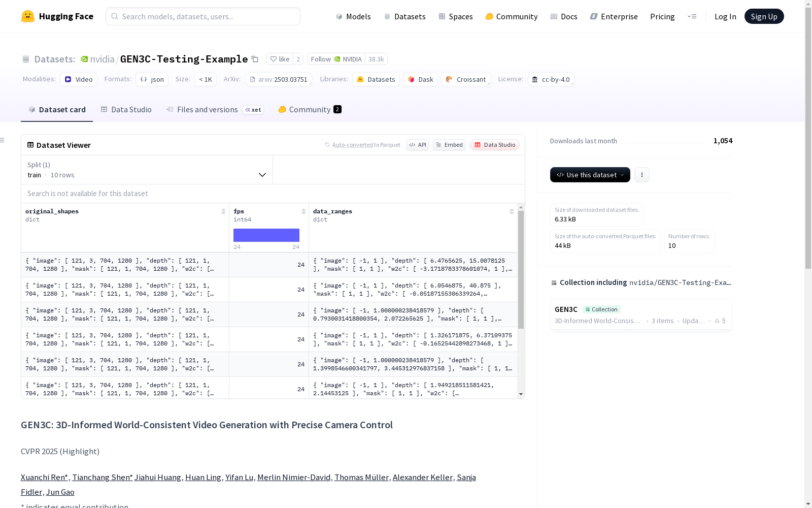Open the navigation overflow menu icon
Image resolution: width=812 pixels, height=508 pixels.
(692, 16)
